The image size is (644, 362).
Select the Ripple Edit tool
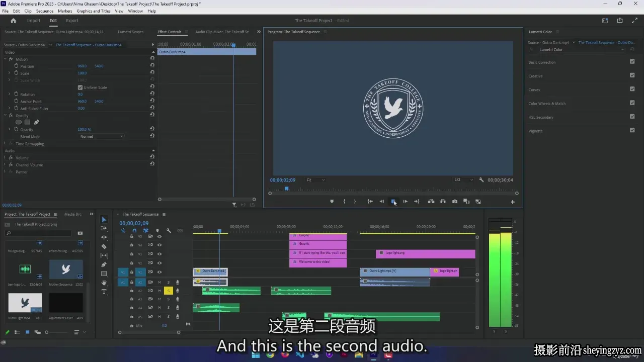coord(104,237)
